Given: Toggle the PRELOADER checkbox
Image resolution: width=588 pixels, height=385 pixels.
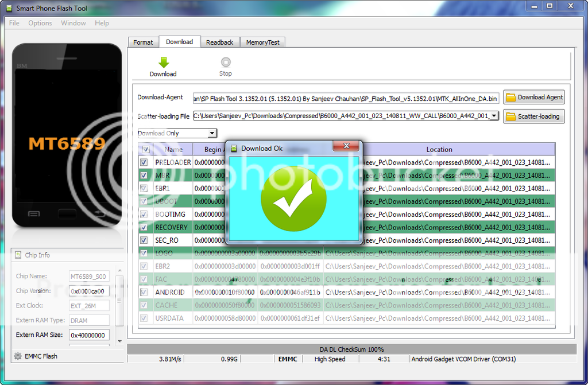Looking at the screenshot, I should (x=144, y=162).
